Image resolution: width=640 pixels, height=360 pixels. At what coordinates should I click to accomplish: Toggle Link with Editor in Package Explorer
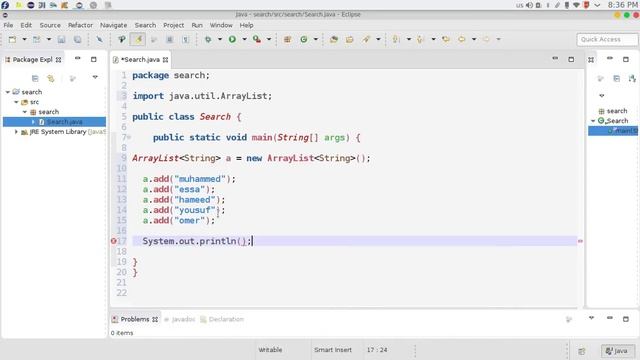click(x=51, y=78)
